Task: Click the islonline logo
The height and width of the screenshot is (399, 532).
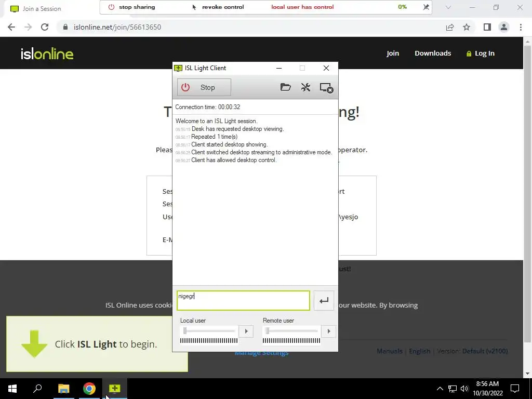Action: (x=47, y=54)
